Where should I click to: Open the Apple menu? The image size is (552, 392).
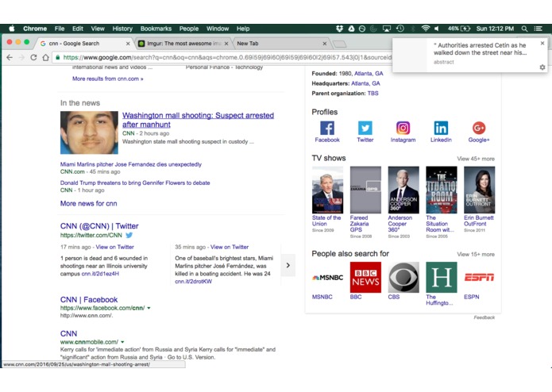[12, 29]
